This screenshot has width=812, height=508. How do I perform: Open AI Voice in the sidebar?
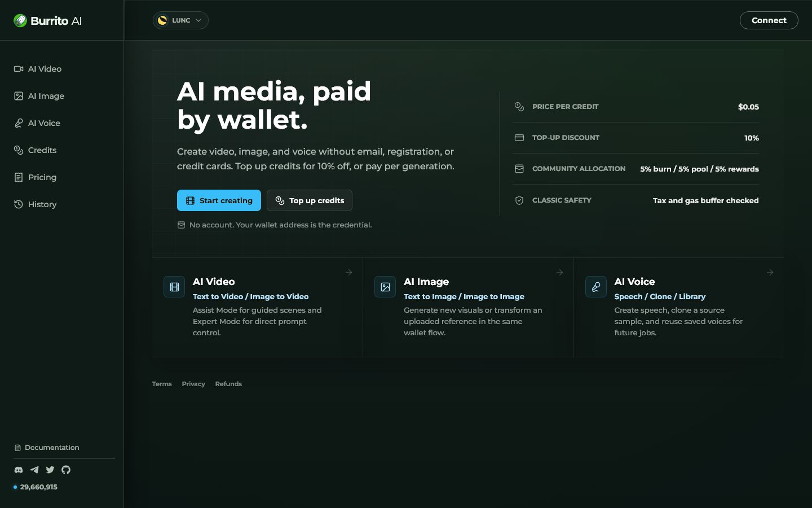click(x=37, y=123)
